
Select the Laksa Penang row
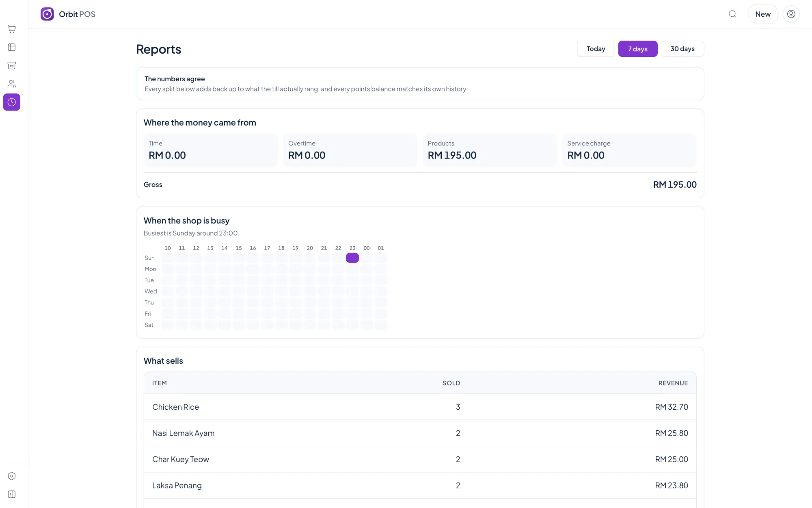pos(420,485)
